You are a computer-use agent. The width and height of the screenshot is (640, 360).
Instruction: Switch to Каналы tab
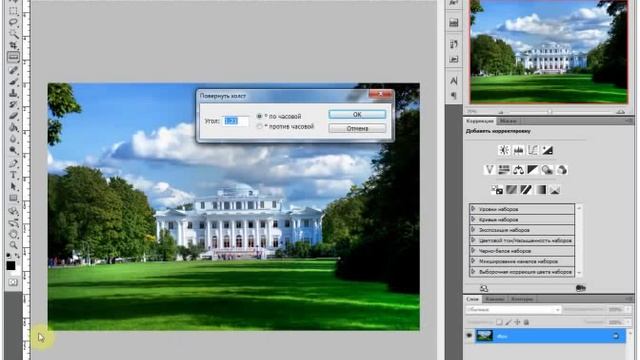point(495,299)
